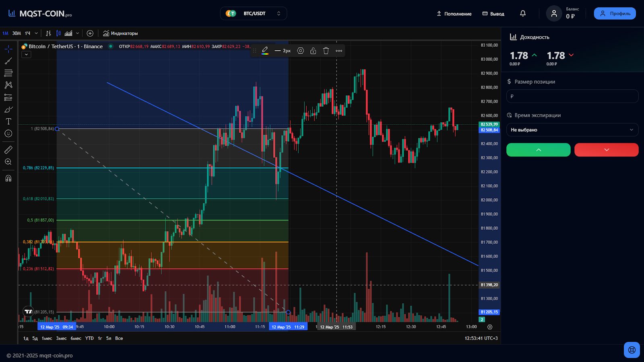Open chart settings gear near time axis

(x=490, y=327)
